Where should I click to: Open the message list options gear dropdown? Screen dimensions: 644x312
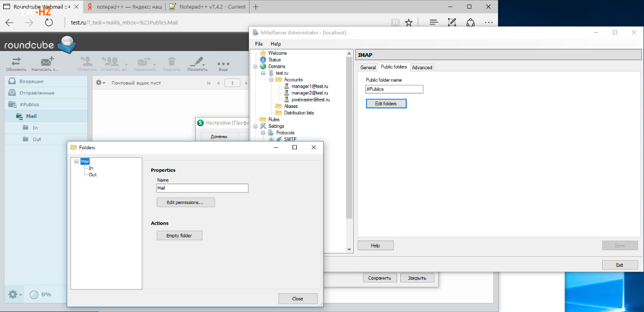[100, 83]
